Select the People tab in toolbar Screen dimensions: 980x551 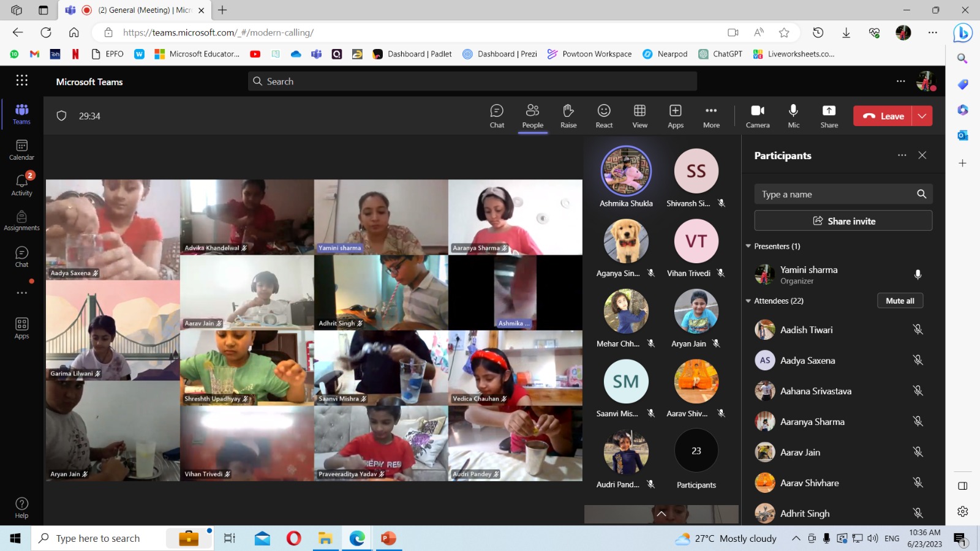pos(532,116)
